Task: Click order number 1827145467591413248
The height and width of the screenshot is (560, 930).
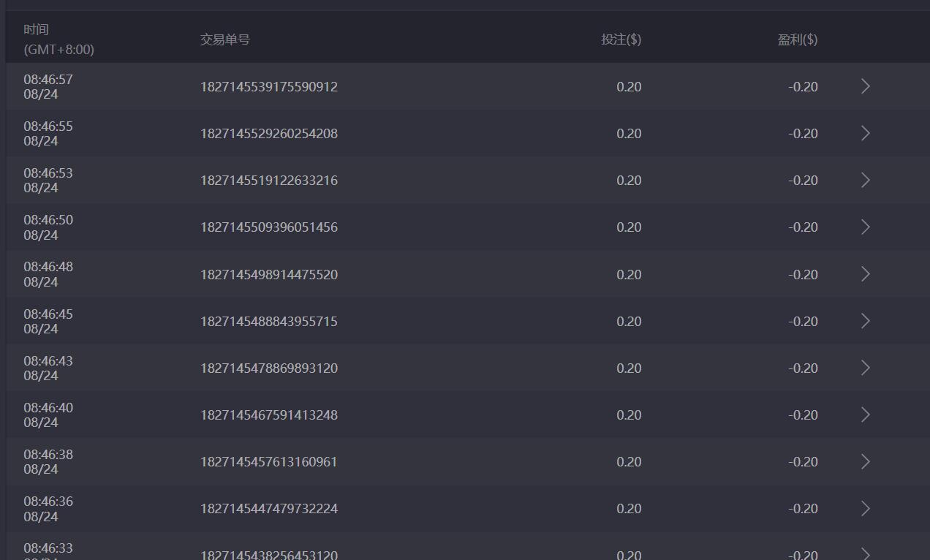Action: tap(269, 415)
